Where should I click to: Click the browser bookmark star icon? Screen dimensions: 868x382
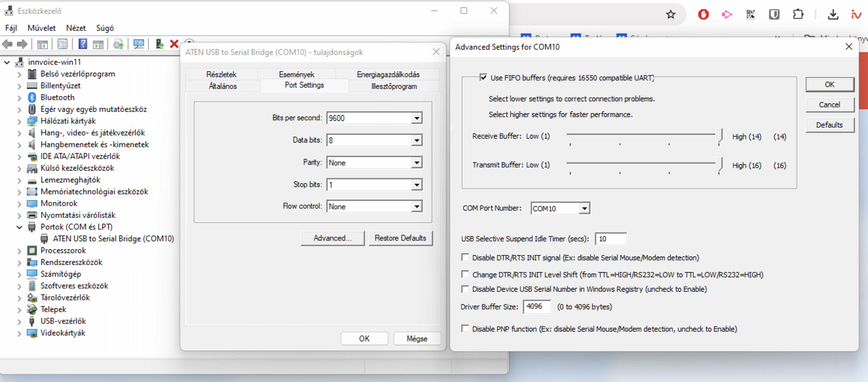click(670, 14)
